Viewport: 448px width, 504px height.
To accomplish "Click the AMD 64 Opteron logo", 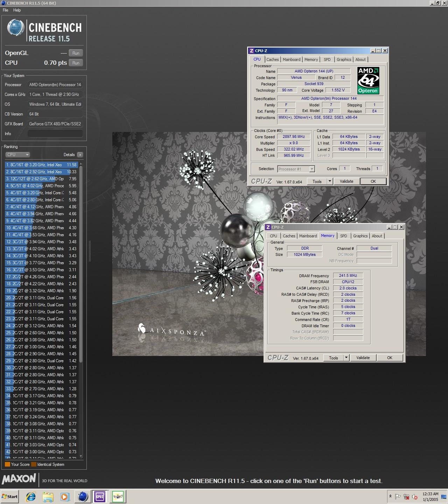I will tap(368, 81).
